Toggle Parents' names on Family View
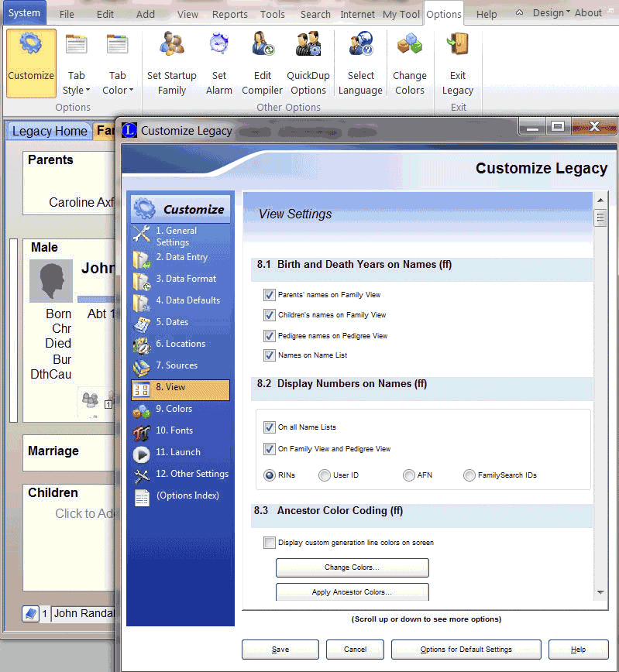Image resolution: width=619 pixels, height=672 pixels. coord(269,295)
